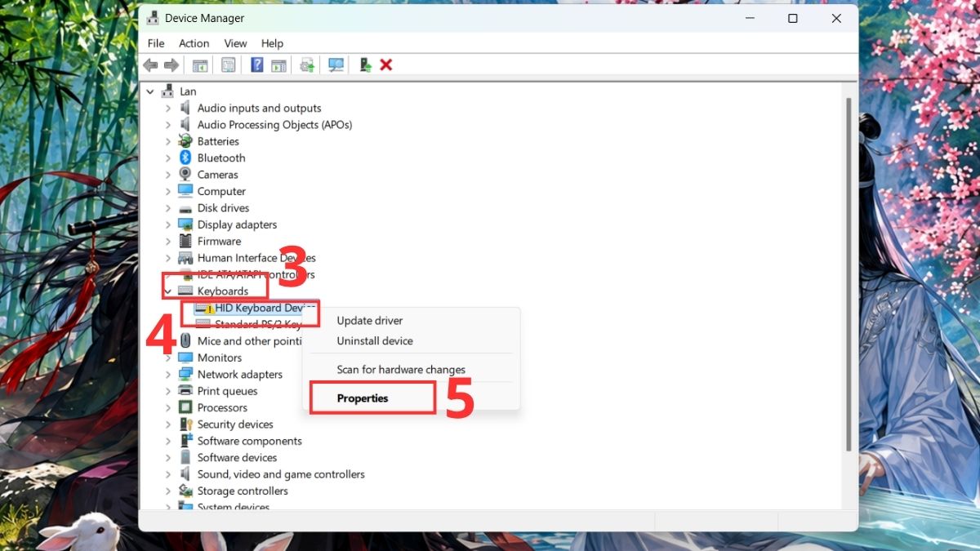Click the device tree vertical scrollbar
The image size is (980, 551).
tap(849, 273)
